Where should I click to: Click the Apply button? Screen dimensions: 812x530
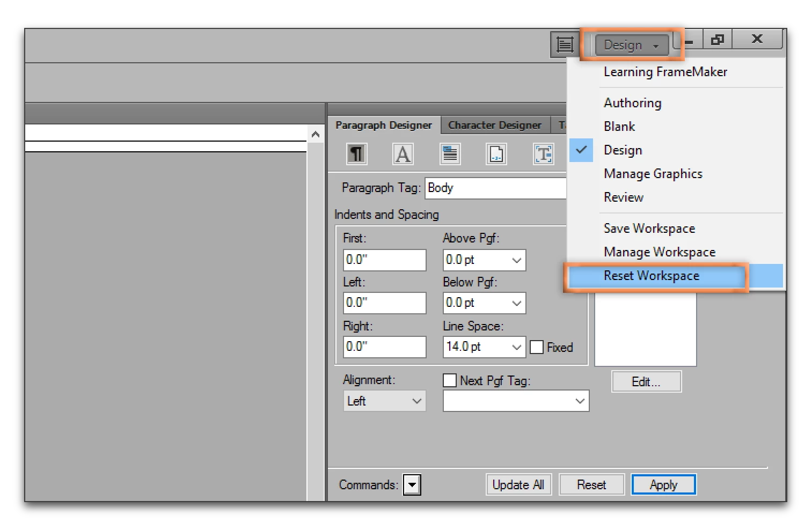pos(664,485)
